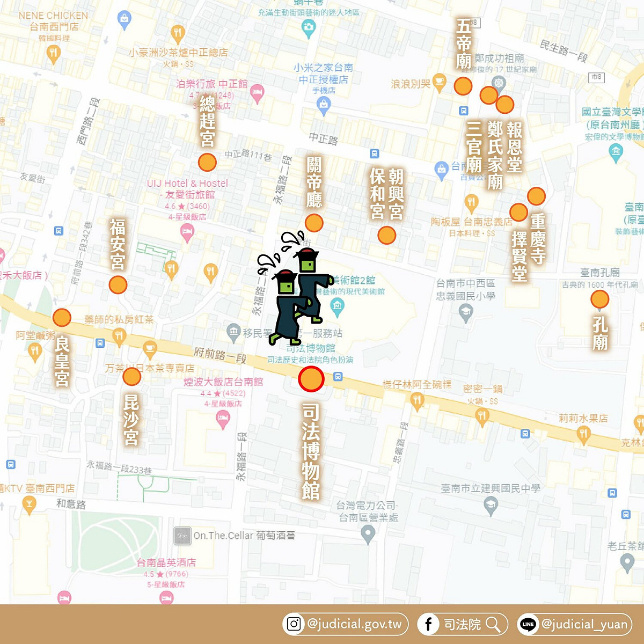The height and width of the screenshot is (644, 644).
Task: Click the zombie characters illustration
Action: 295,288
